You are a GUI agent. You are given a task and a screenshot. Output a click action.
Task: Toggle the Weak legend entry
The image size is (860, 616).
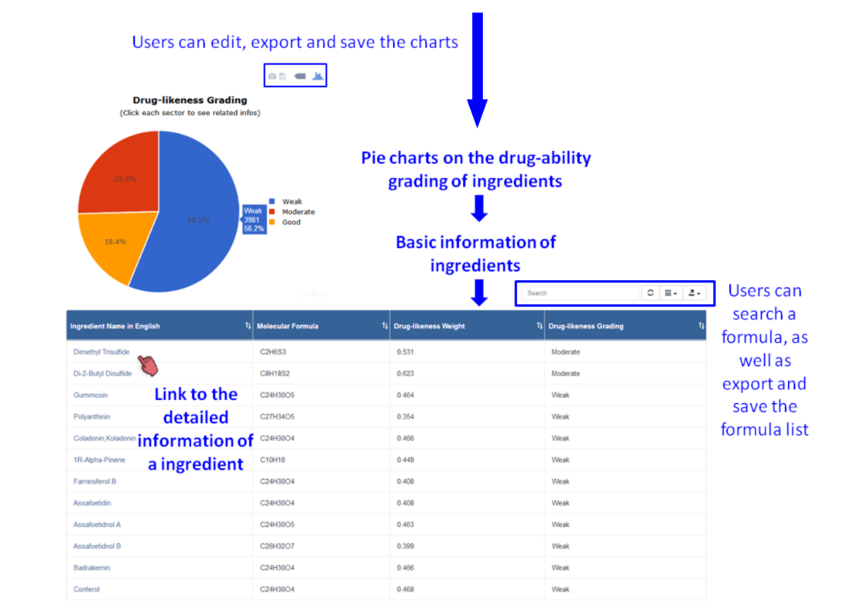click(x=291, y=202)
